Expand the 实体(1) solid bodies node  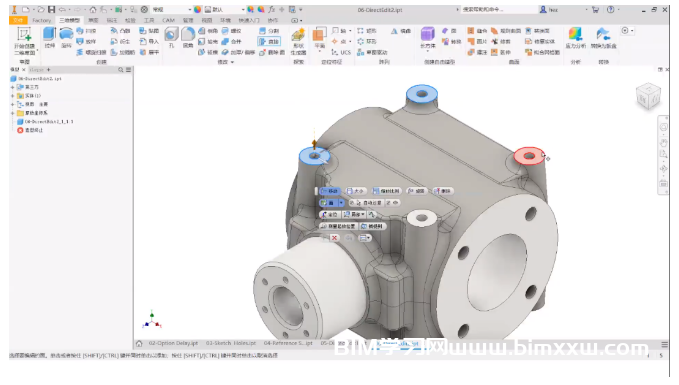13,96
